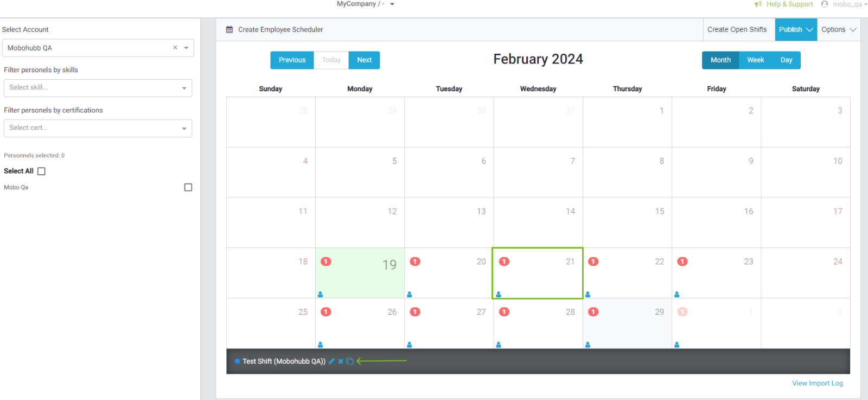Expand the Publish dropdown
Viewport: 868px width, 400px height.
[x=796, y=29]
